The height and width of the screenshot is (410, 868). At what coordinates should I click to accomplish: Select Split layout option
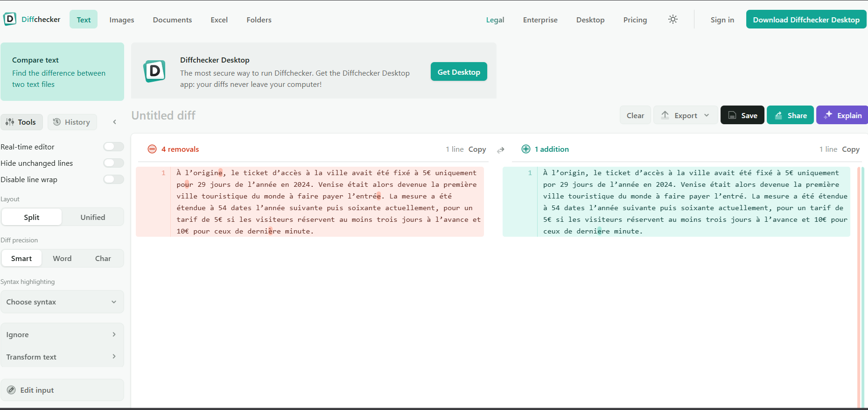tap(32, 217)
